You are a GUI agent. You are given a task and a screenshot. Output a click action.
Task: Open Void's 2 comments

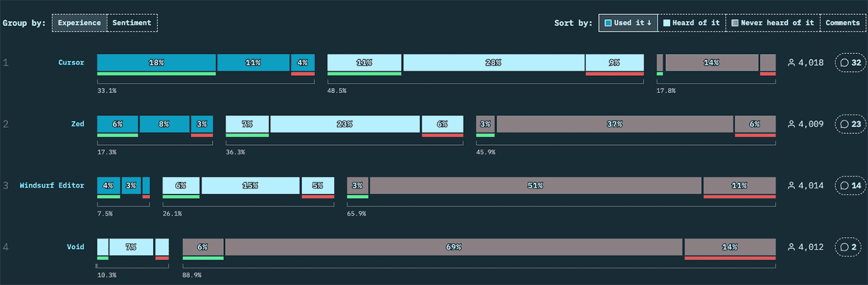pyautogui.click(x=849, y=247)
